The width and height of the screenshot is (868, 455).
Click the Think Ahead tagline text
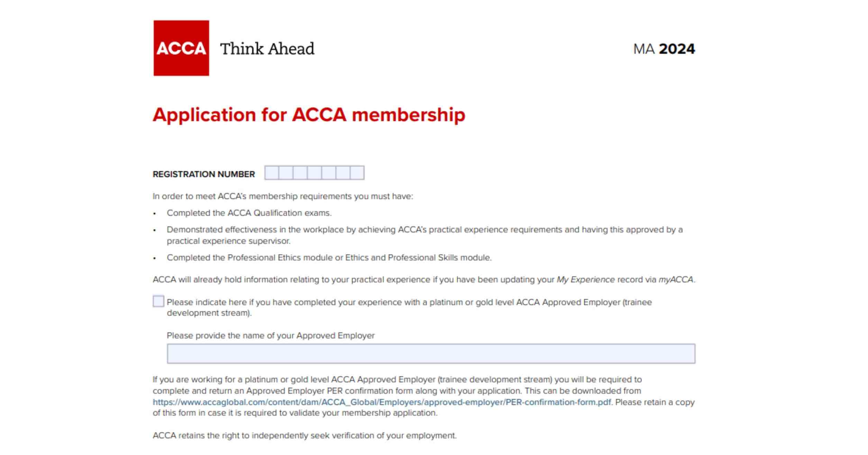tap(267, 48)
